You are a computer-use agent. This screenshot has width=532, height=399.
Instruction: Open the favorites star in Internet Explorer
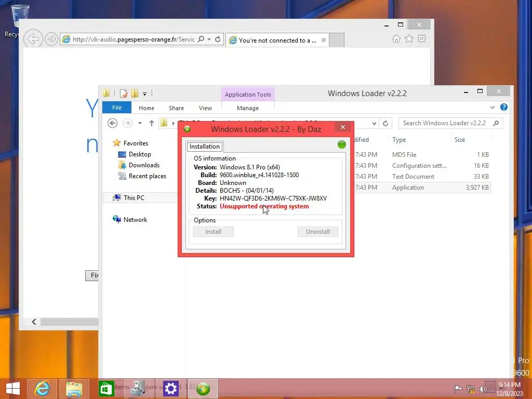tap(409, 39)
